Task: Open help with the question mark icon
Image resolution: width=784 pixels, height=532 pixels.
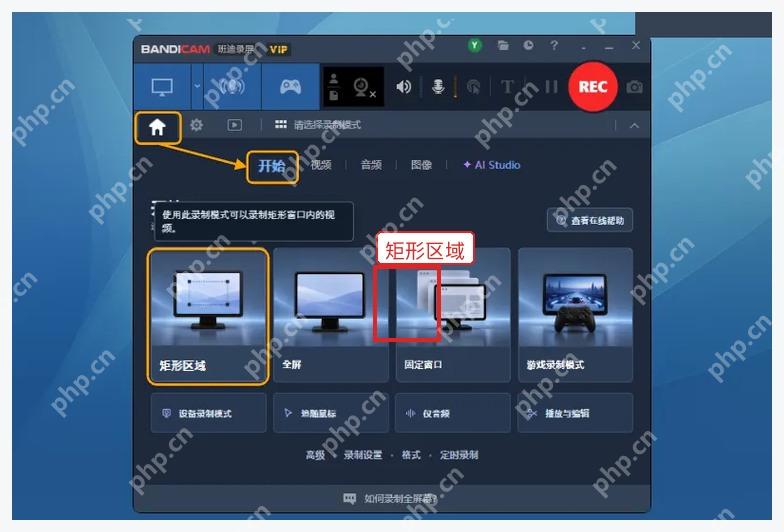Action: tap(554, 46)
